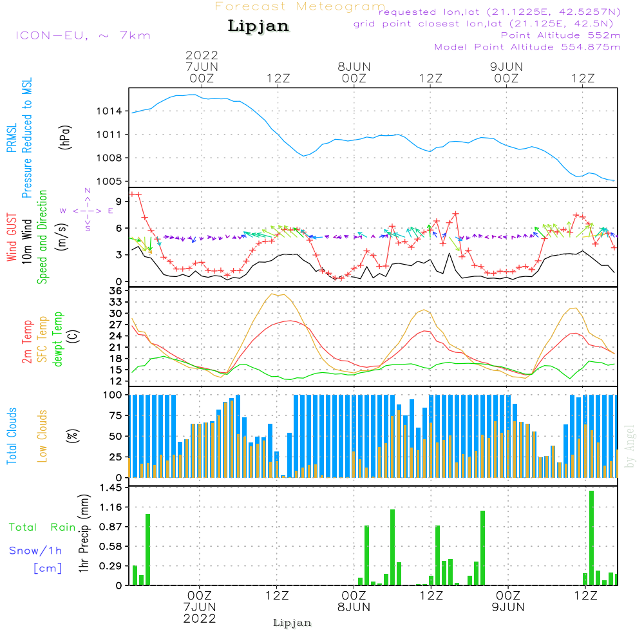The width and height of the screenshot is (644, 644).
Task: Click the top '9JUN' date label
Action: pos(506,66)
